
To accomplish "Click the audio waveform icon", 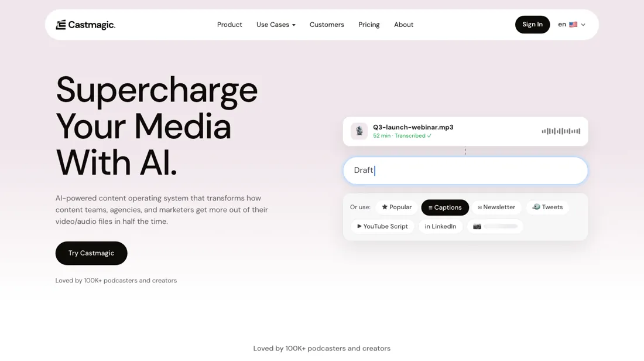I will tap(561, 131).
